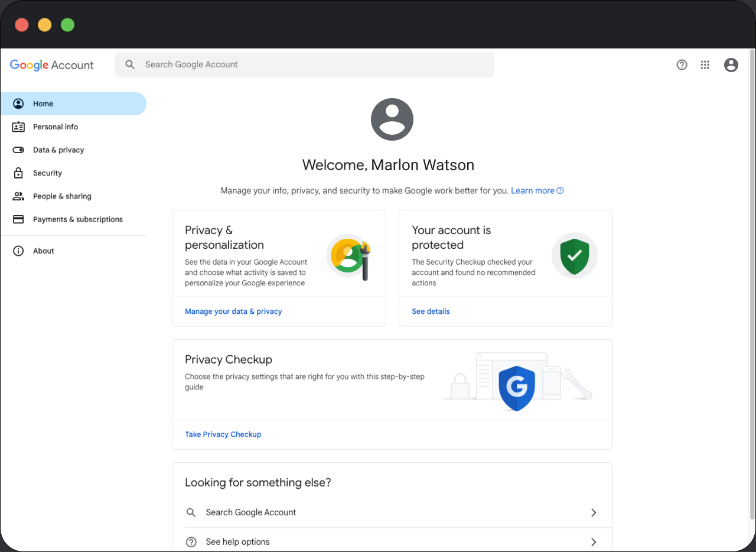The image size is (756, 552).
Task: Click the Manage your data & privacy link
Action: coord(233,311)
